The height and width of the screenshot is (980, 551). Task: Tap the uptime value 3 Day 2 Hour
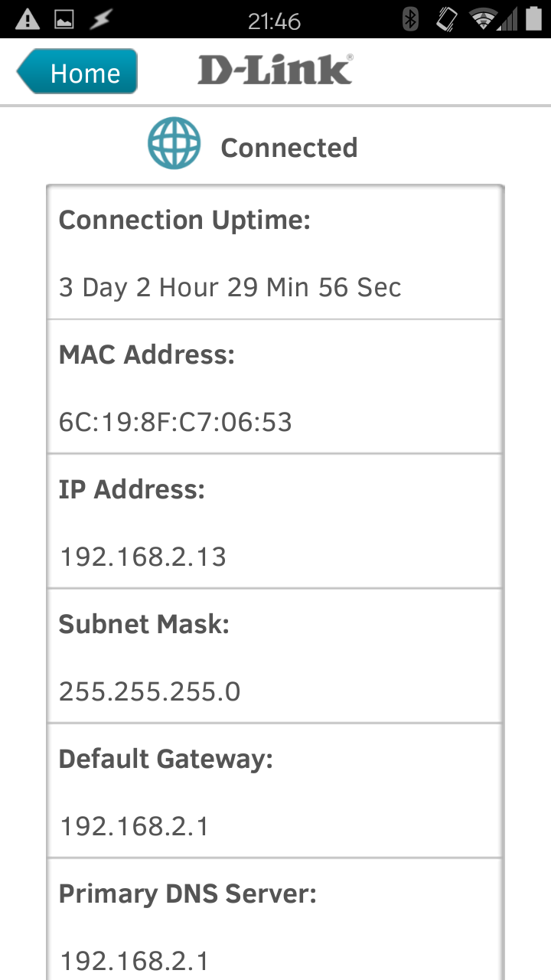[x=230, y=287]
